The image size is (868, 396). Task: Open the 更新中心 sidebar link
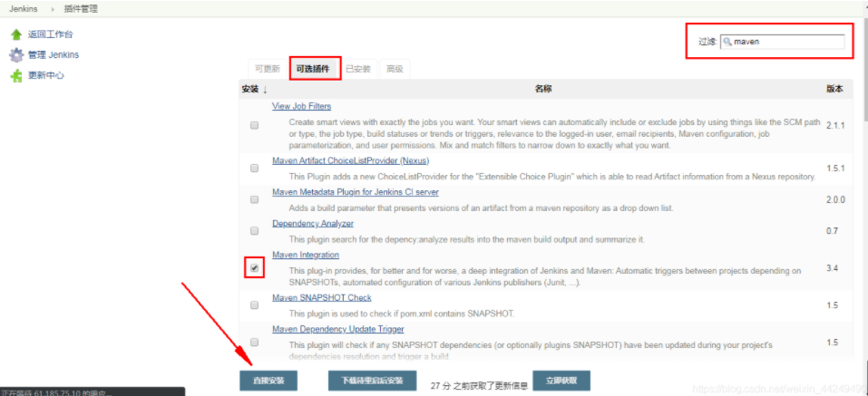click(x=46, y=76)
